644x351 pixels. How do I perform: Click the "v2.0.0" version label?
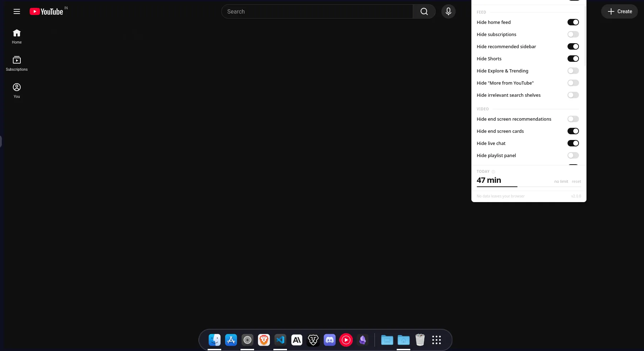(576, 196)
